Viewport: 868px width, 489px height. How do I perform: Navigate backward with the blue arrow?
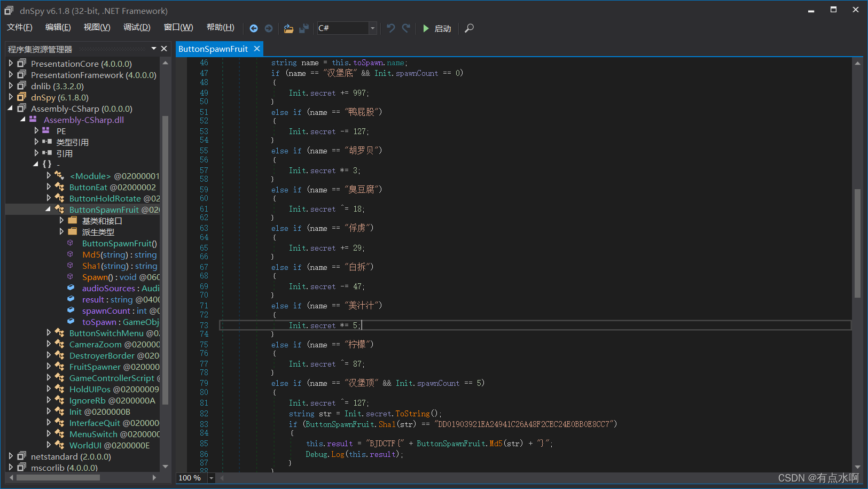[254, 28]
